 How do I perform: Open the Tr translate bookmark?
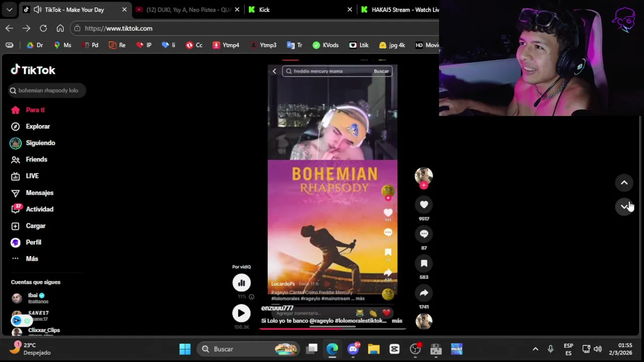(295, 45)
